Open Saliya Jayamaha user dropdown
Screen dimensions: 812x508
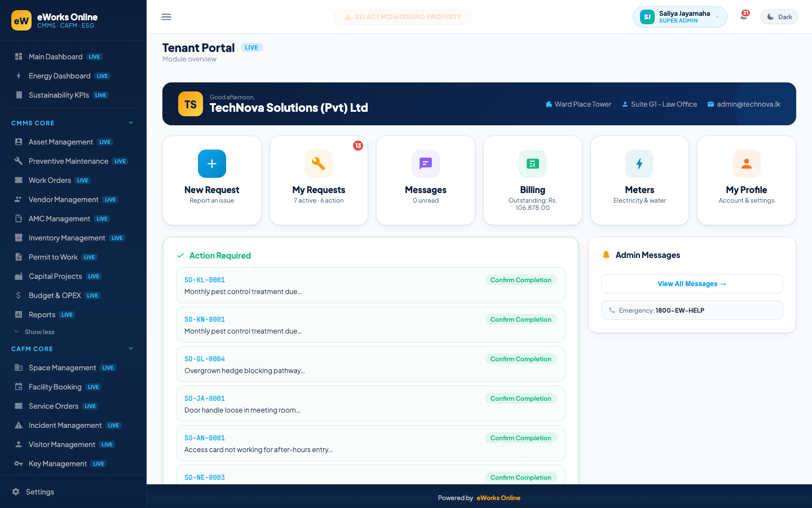679,17
